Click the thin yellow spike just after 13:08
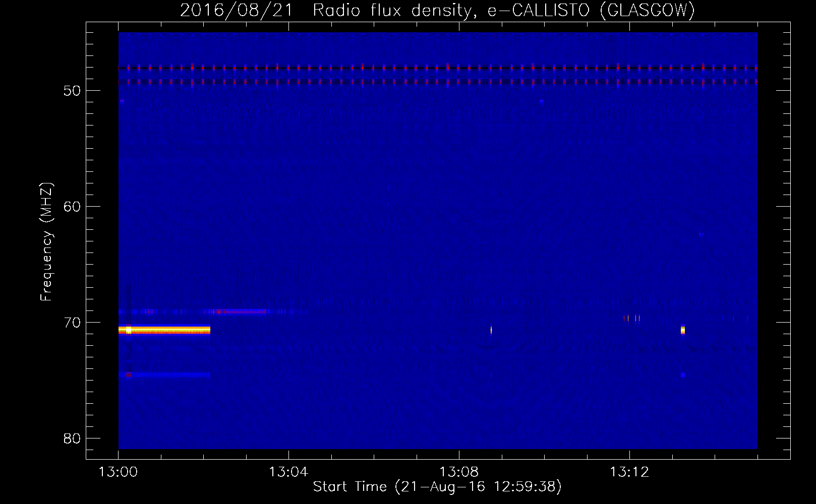The height and width of the screenshot is (504, 816). (x=491, y=330)
